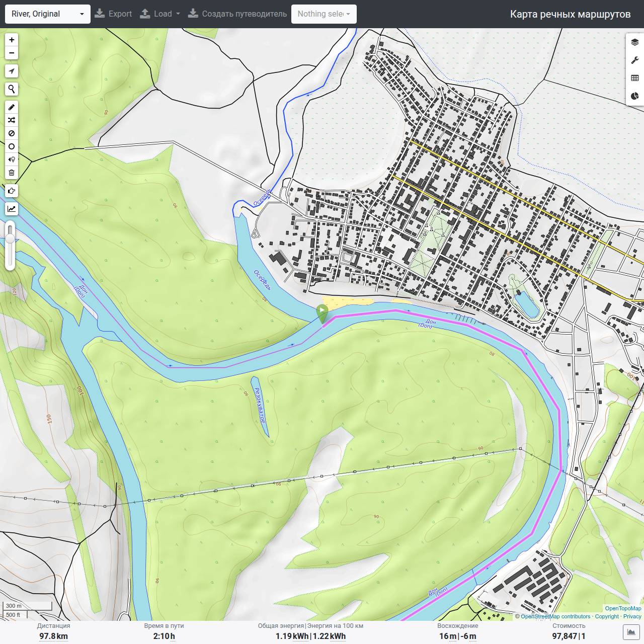This screenshot has height=644, width=644.
Task: Open the Nothing selected dropdown
Action: (x=324, y=14)
